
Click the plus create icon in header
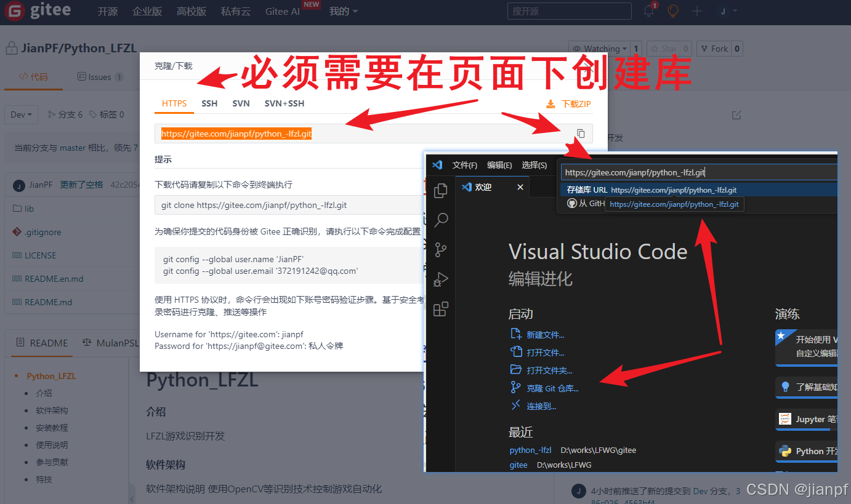point(697,11)
